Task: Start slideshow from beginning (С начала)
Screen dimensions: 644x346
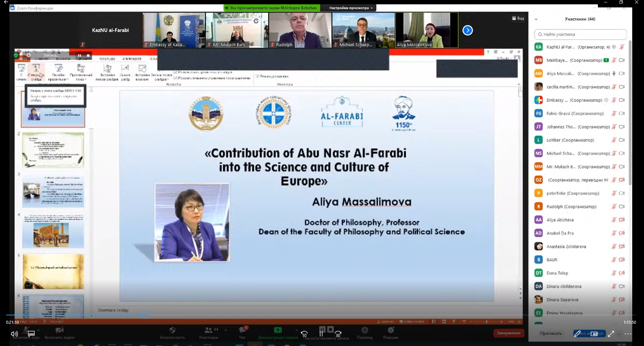Action: pos(21,72)
